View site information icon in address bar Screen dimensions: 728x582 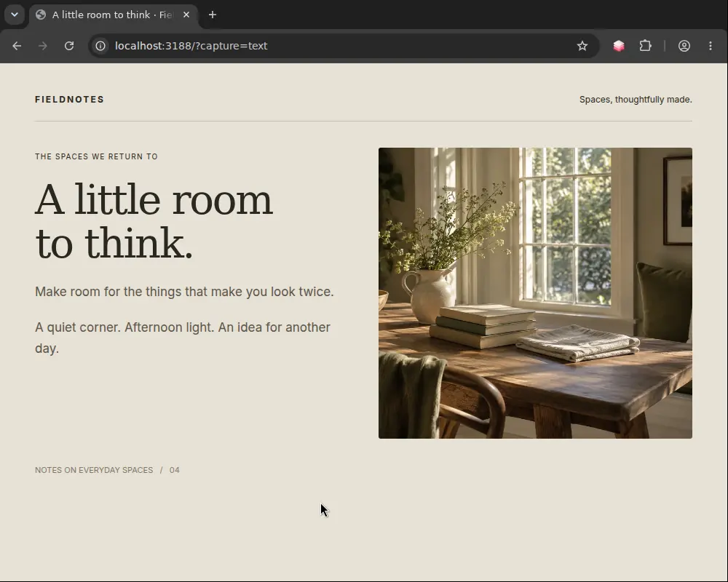coord(100,46)
